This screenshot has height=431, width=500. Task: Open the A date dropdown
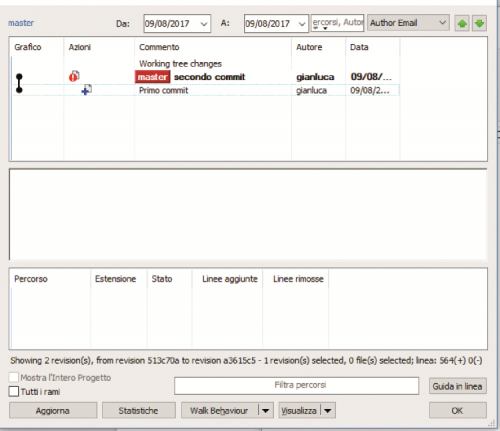tap(302, 24)
